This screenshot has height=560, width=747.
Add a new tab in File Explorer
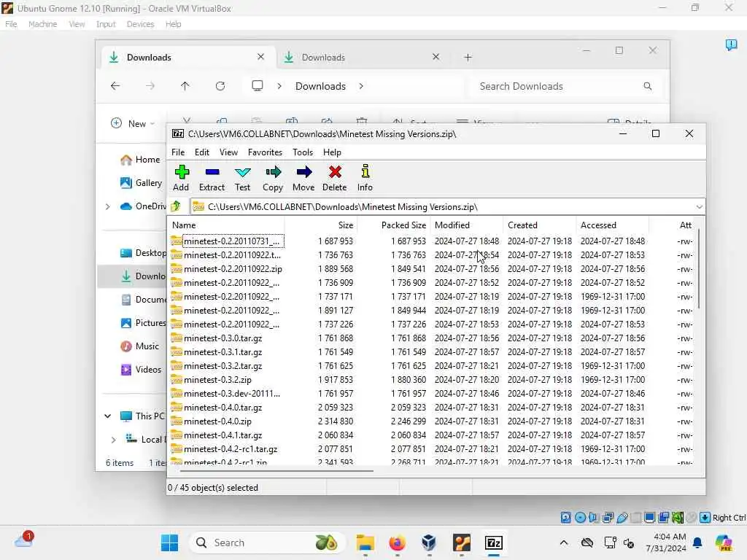point(468,57)
